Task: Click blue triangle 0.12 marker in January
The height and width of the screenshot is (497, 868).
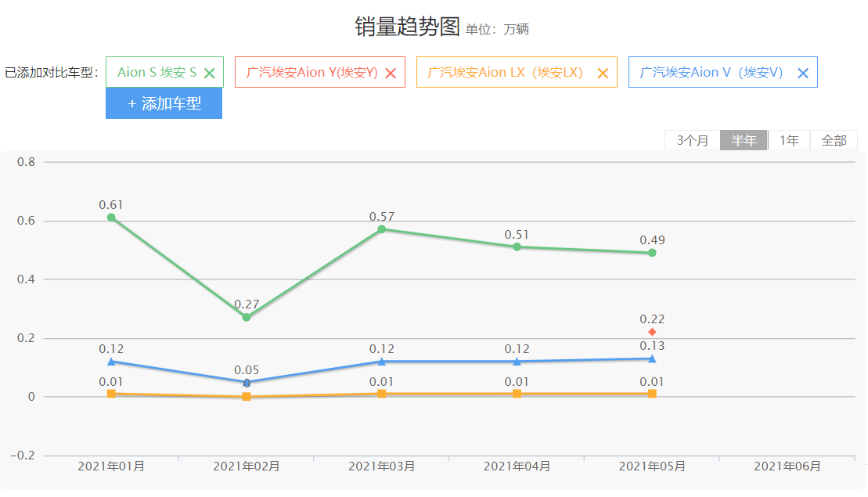Action: [x=111, y=362]
